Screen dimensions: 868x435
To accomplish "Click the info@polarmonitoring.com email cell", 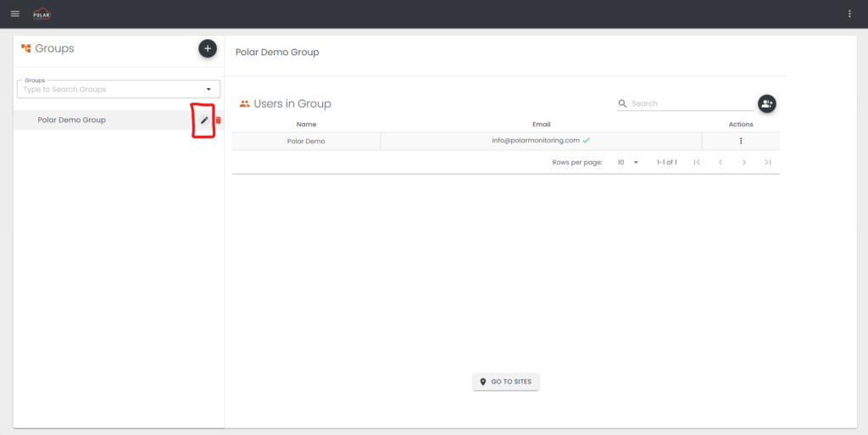I will pos(536,141).
